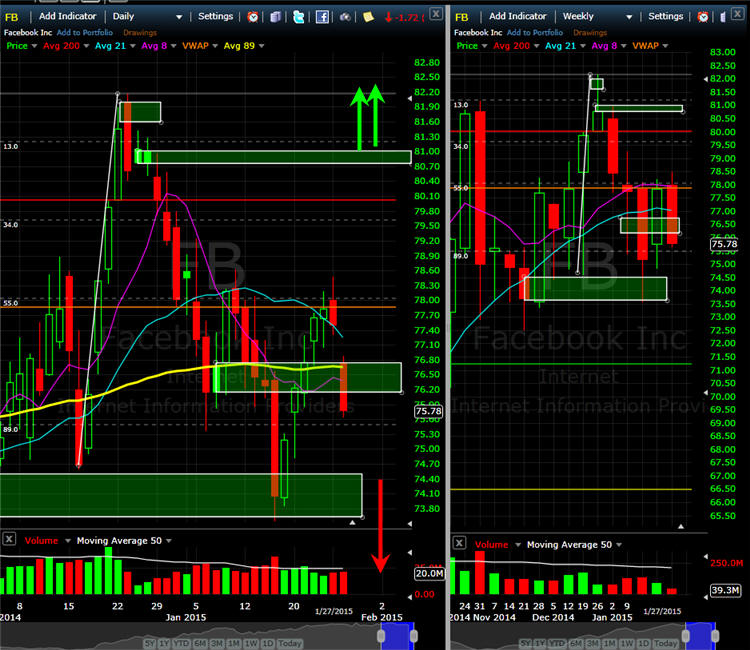Click Add Indicator on Daily chart
750x650 pixels.
67,16
